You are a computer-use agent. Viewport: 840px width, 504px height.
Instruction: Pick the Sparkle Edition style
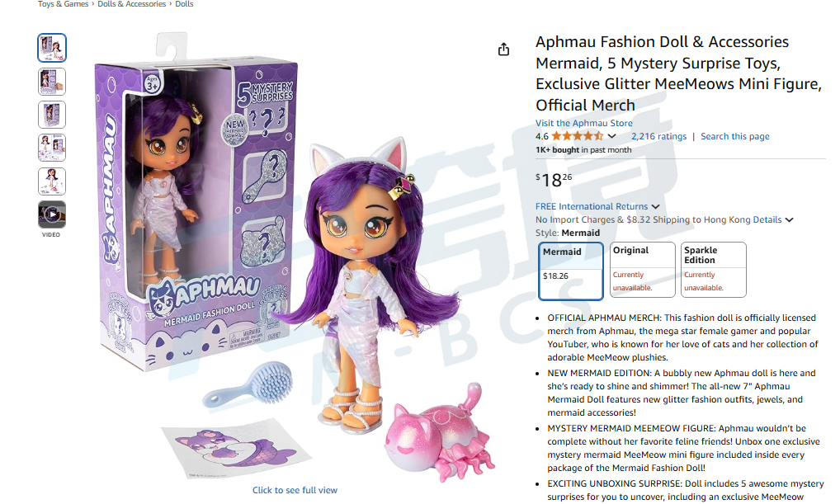pyautogui.click(x=714, y=270)
